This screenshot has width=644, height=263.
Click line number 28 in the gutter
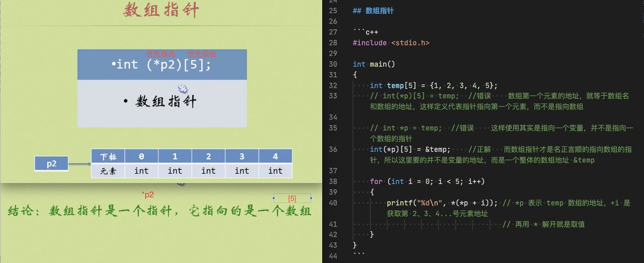pos(333,43)
